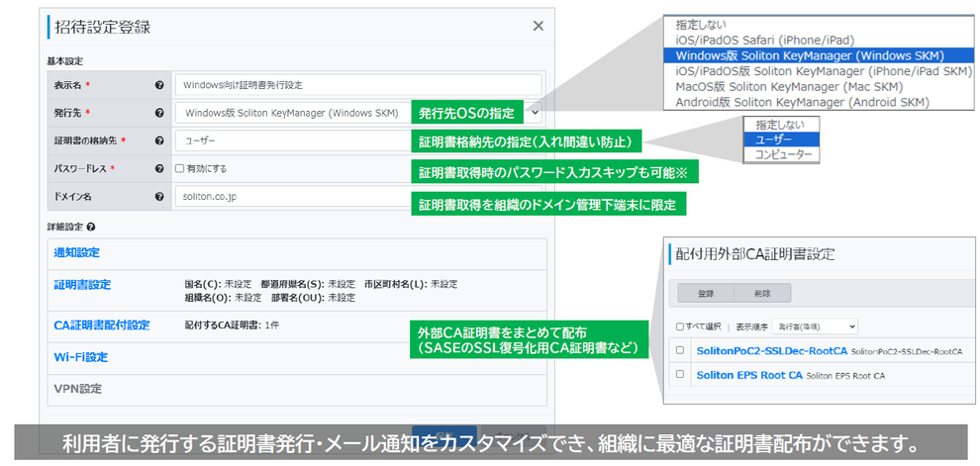The width and height of the screenshot is (980, 466).
Task: Click the 表示名 input field
Action: click(358, 84)
